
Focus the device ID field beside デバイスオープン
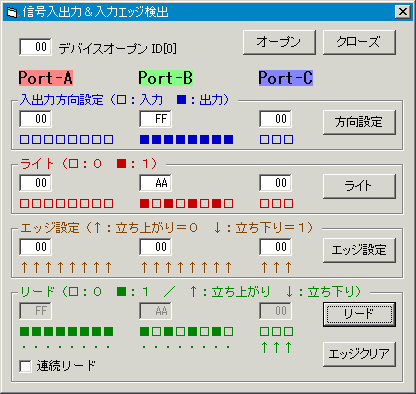pyautogui.click(x=35, y=47)
